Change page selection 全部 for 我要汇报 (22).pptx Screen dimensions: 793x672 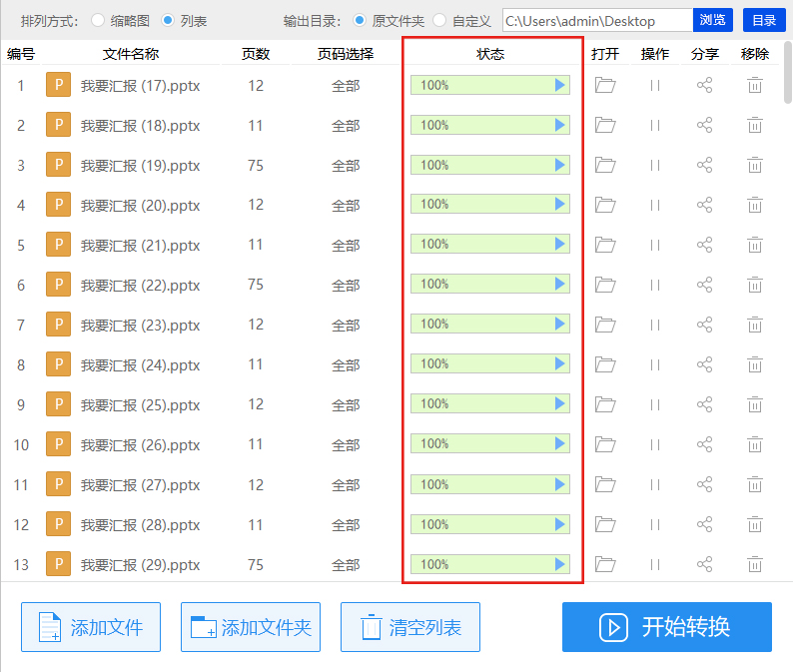[x=346, y=286]
